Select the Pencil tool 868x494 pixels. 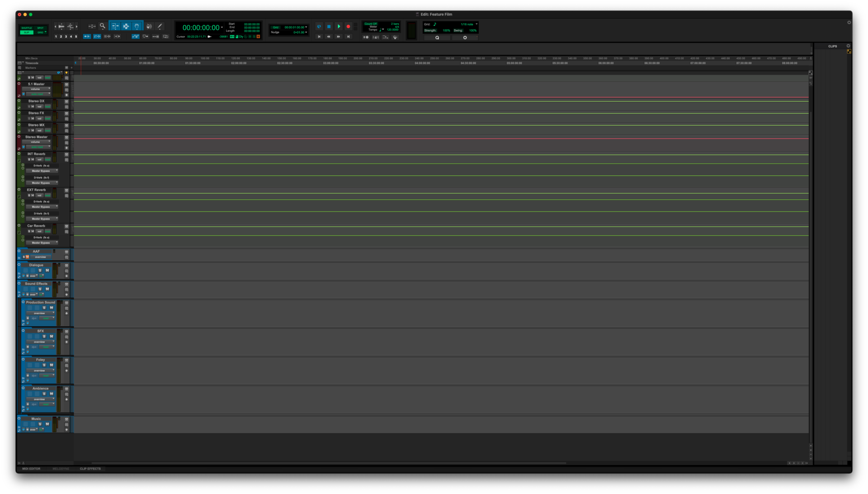[160, 26]
